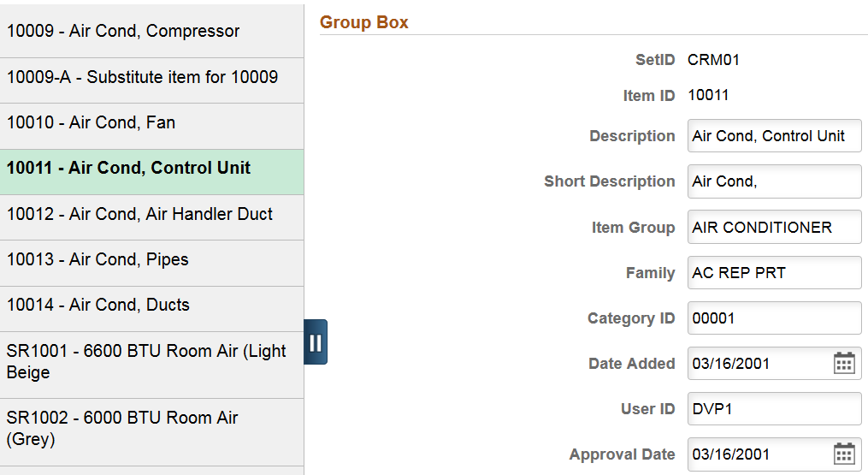
Task: Focus the Short Description input
Action: coord(773,181)
